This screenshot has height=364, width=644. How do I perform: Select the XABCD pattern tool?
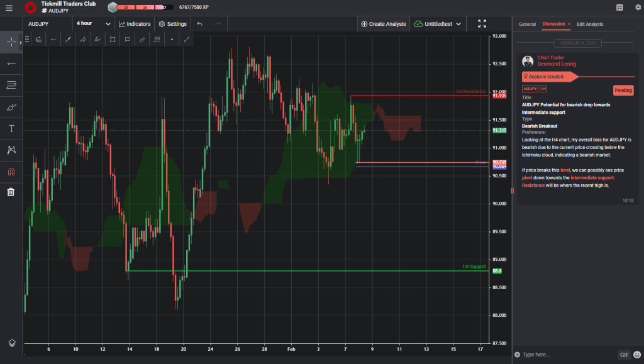[x=10, y=150]
